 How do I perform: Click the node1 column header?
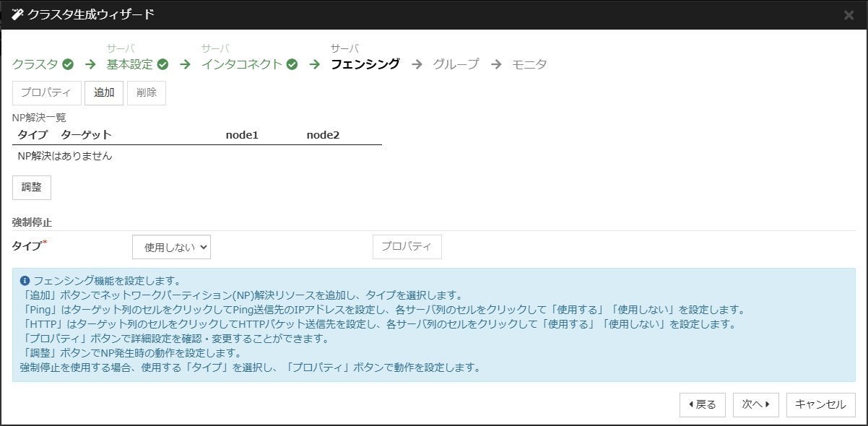pos(242,135)
